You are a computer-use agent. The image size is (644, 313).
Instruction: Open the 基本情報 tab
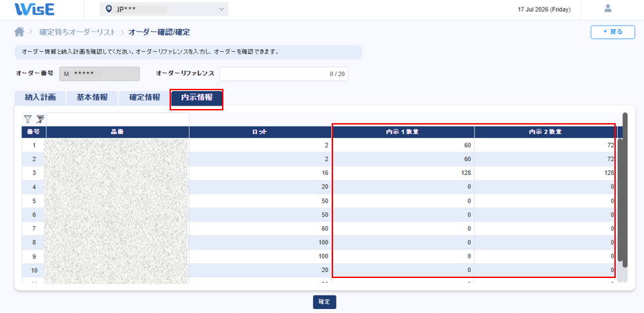[x=92, y=98]
